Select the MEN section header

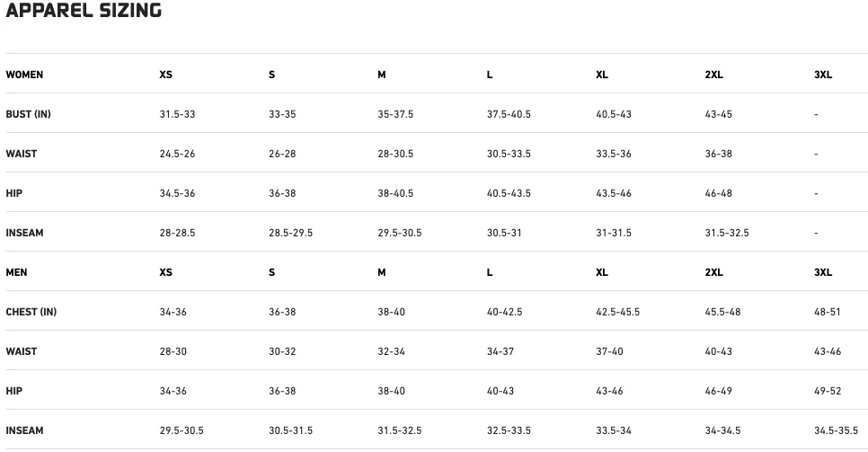tap(16, 272)
